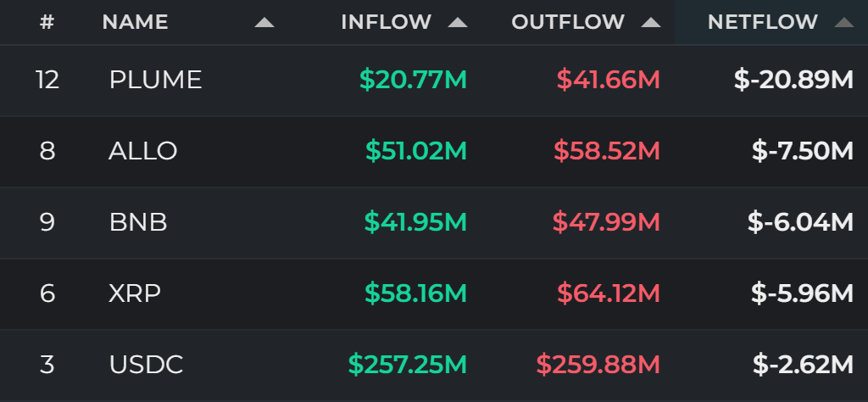The width and height of the screenshot is (868, 402).
Task: Select the OUTFLOW column header
Action: tap(568, 22)
